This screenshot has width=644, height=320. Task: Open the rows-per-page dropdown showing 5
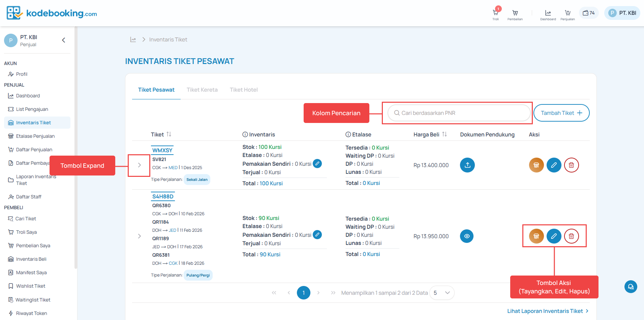(x=442, y=293)
